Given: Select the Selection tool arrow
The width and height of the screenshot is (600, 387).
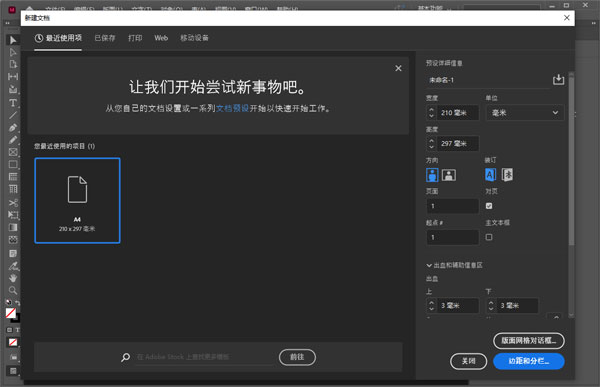Looking at the screenshot, I should pyautogui.click(x=13, y=40).
